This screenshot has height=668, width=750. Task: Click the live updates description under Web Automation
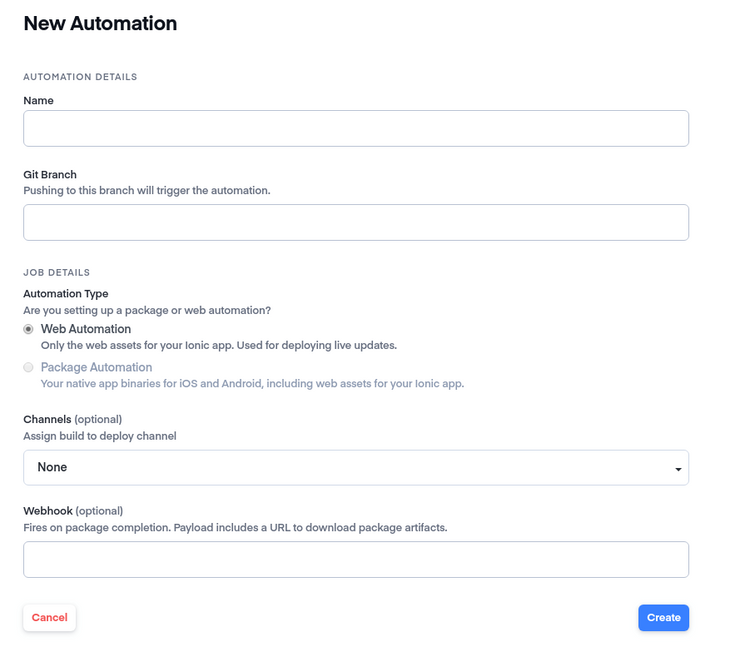coord(219,345)
